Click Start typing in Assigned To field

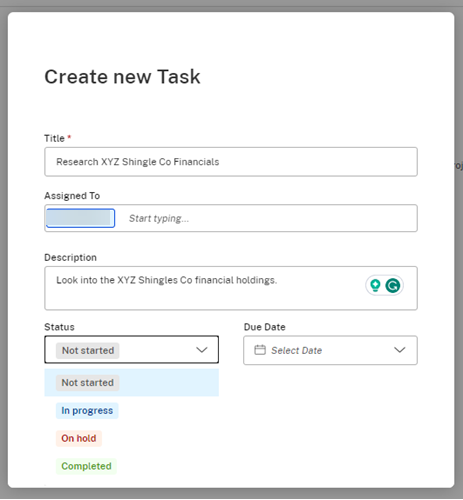(159, 218)
